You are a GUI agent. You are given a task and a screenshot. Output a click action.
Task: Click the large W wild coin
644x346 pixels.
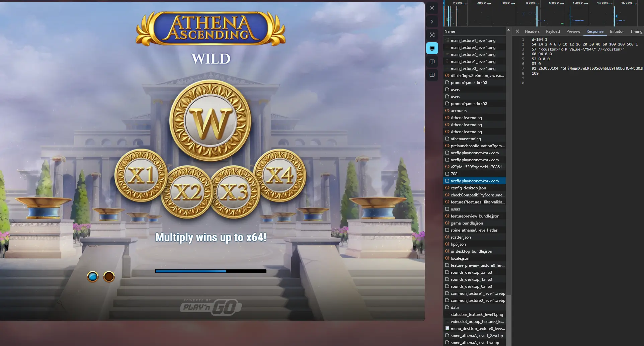(210, 120)
